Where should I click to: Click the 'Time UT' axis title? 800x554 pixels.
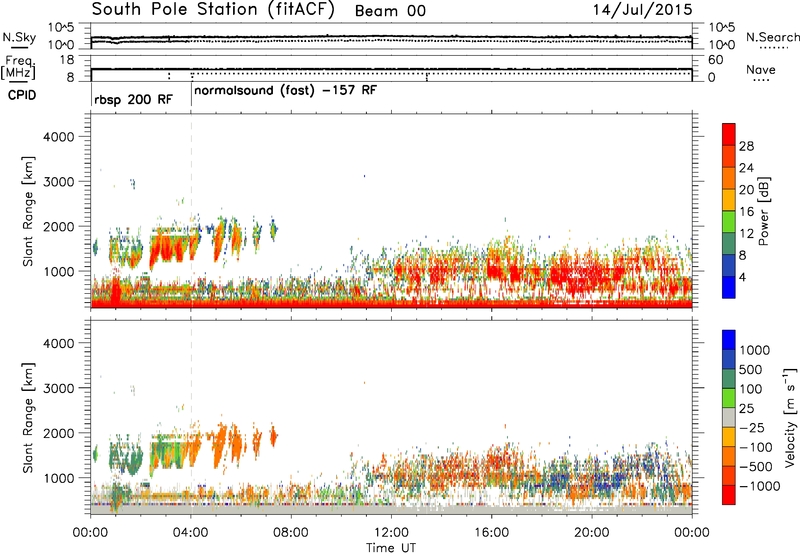point(391,548)
